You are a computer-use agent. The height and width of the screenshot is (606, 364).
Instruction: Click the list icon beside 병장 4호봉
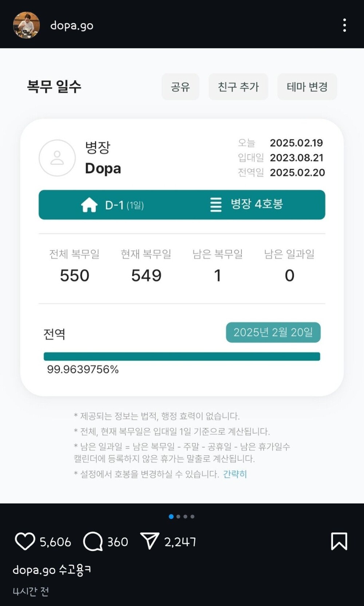click(x=216, y=205)
